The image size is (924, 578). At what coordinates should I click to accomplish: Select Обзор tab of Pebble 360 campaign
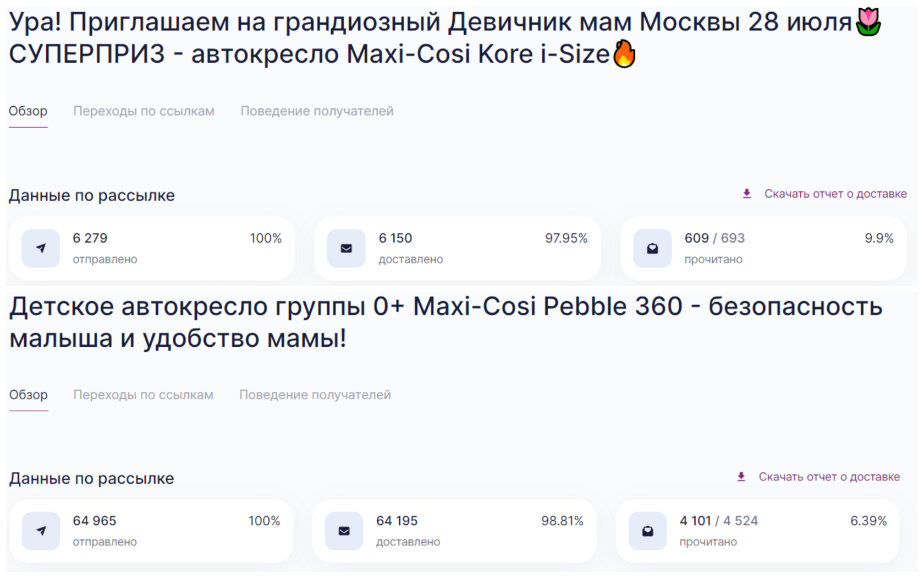coord(29,395)
